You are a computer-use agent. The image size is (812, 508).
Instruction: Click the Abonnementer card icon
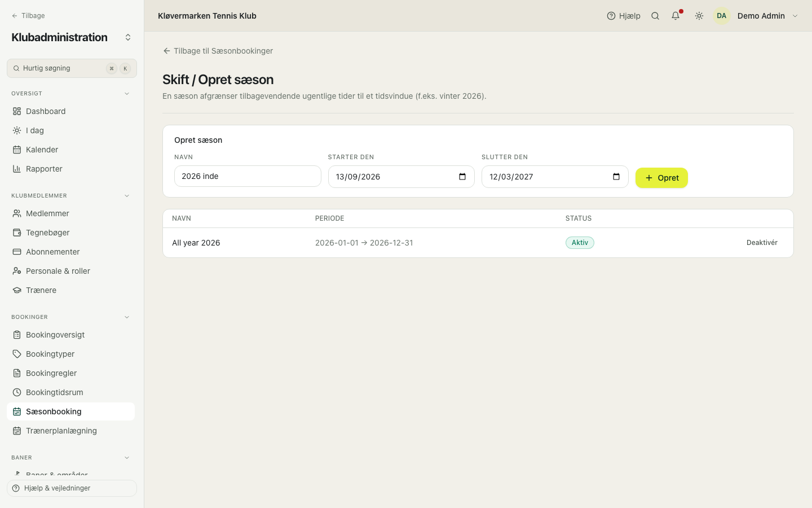pyautogui.click(x=17, y=252)
